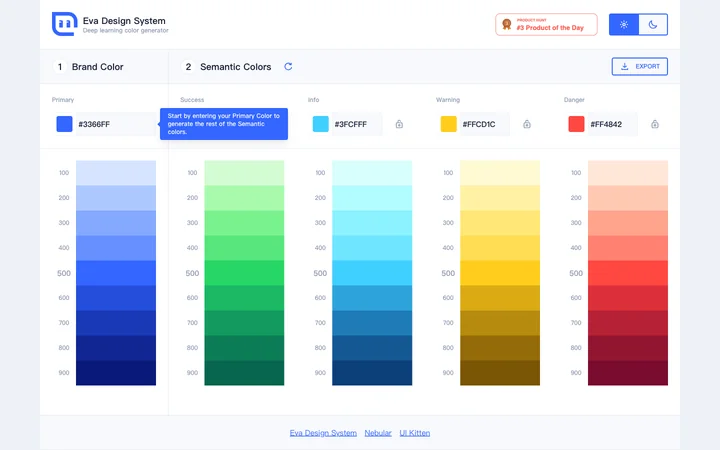
Task: Select the Danger 200 shade
Action: click(x=628, y=198)
